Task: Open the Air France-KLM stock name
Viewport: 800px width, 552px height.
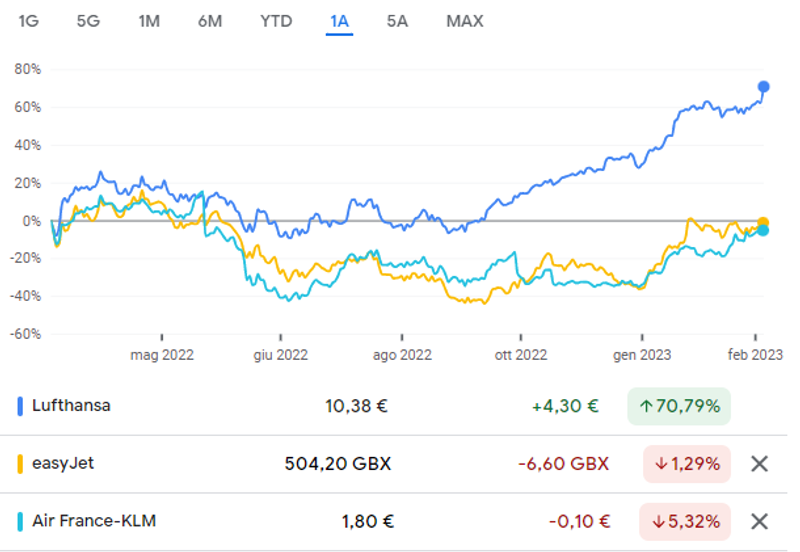Action: (x=94, y=521)
